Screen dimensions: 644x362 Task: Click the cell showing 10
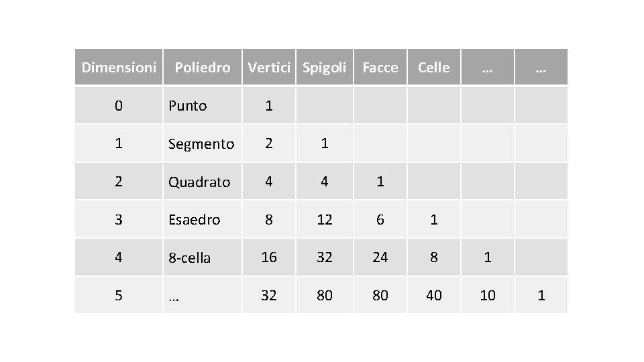pyautogui.click(x=488, y=295)
